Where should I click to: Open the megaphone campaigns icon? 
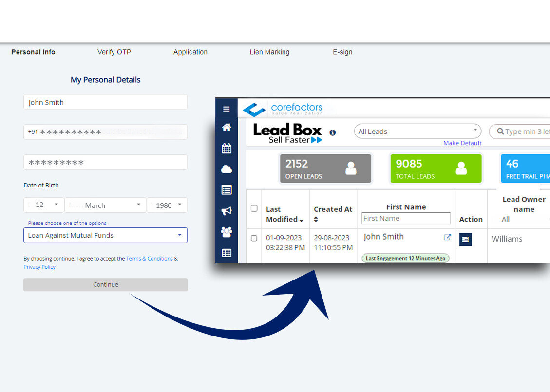coord(227,211)
